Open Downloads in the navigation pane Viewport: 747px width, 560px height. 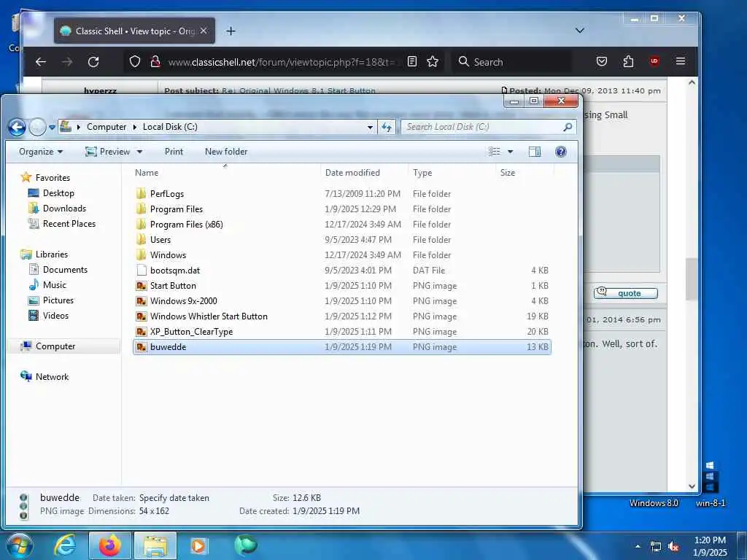click(64, 208)
